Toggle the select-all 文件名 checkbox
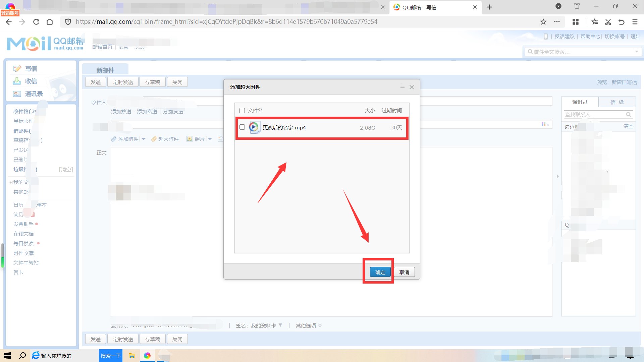This screenshot has height=362, width=644. (242, 111)
